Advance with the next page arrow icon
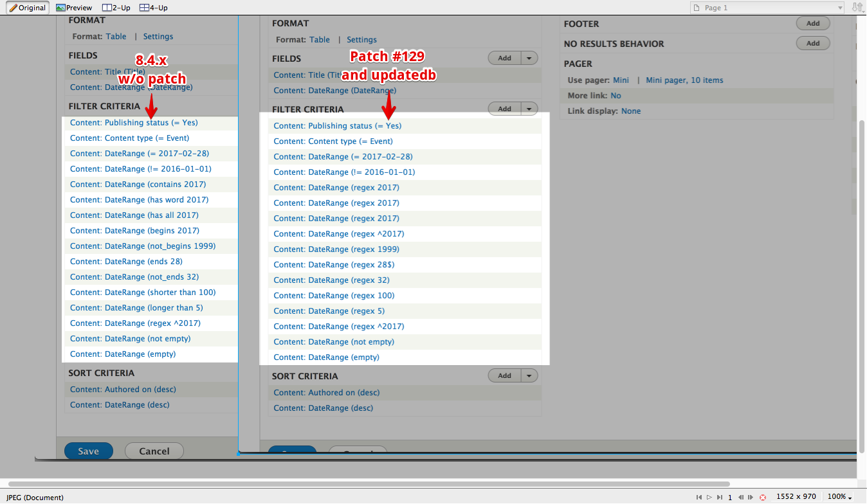867x504 pixels. pos(751,497)
